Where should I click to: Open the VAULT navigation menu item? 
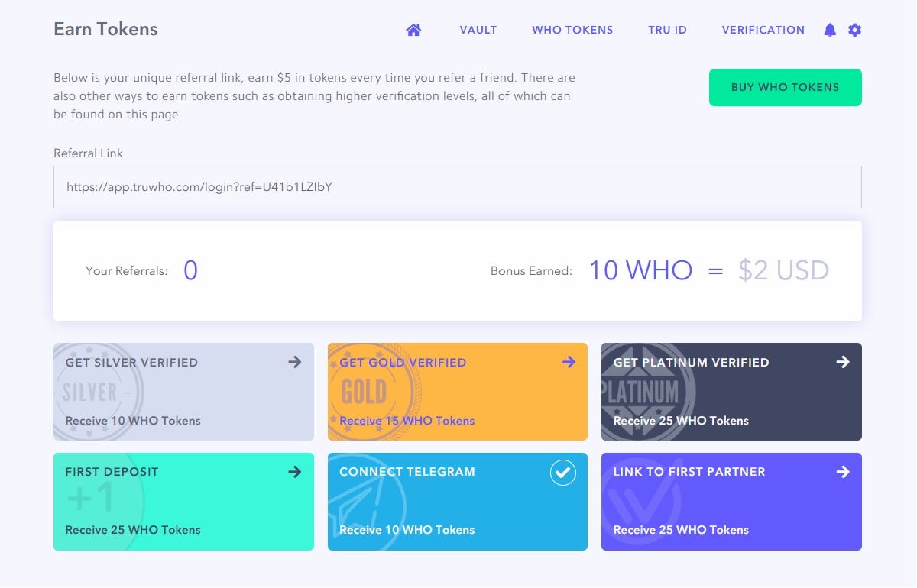[x=478, y=30]
